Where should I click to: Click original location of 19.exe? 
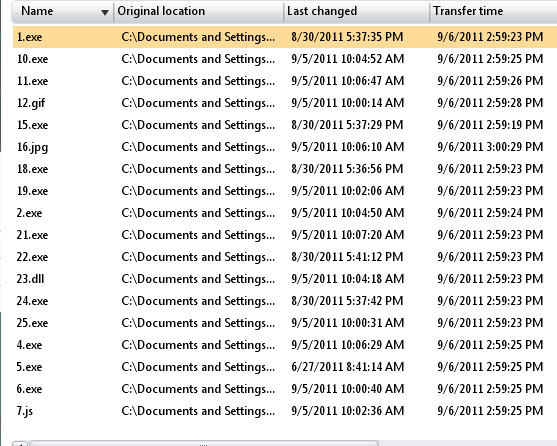point(198,191)
